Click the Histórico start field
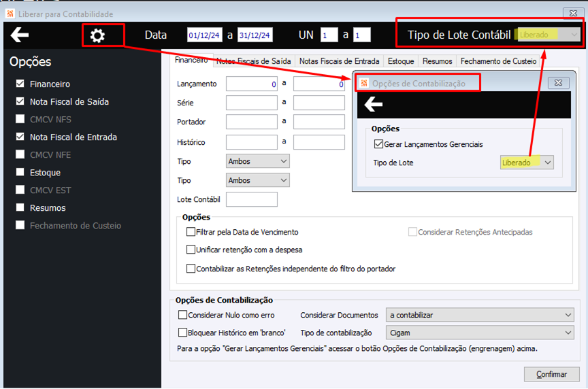The width and height of the screenshot is (588, 389). click(252, 142)
